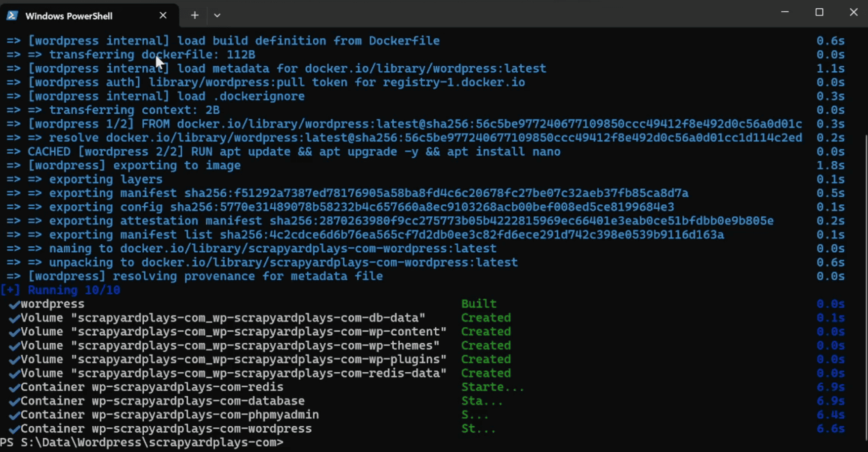The height and width of the screenshot is (452, 868).
Task: Click the checkmark next to Container wp-scrapyardplays-com-wordpress
Action: point(13,428)
